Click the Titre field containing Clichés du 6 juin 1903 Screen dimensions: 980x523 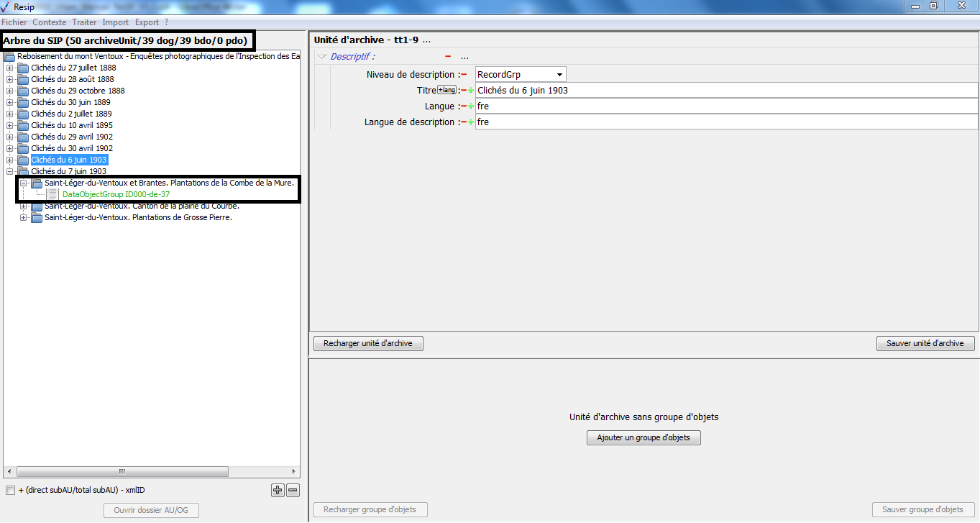point(726,91)
